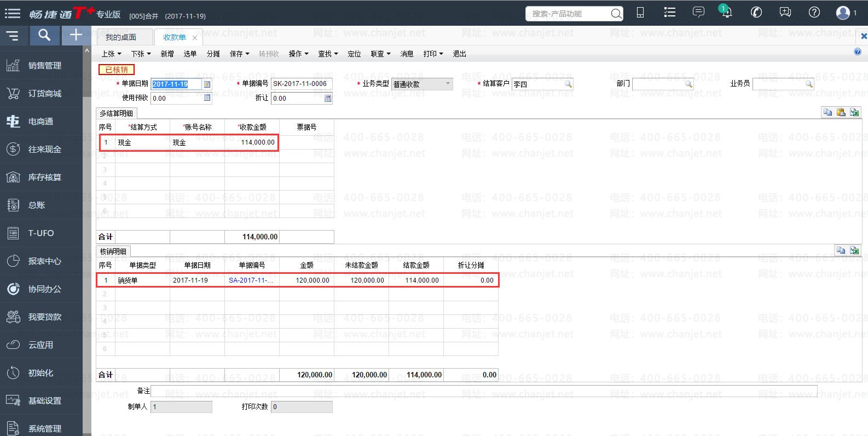The image size is (868, 436).
Task: Export 核销明细 grid to Excel
Action: tap(854, 250)
